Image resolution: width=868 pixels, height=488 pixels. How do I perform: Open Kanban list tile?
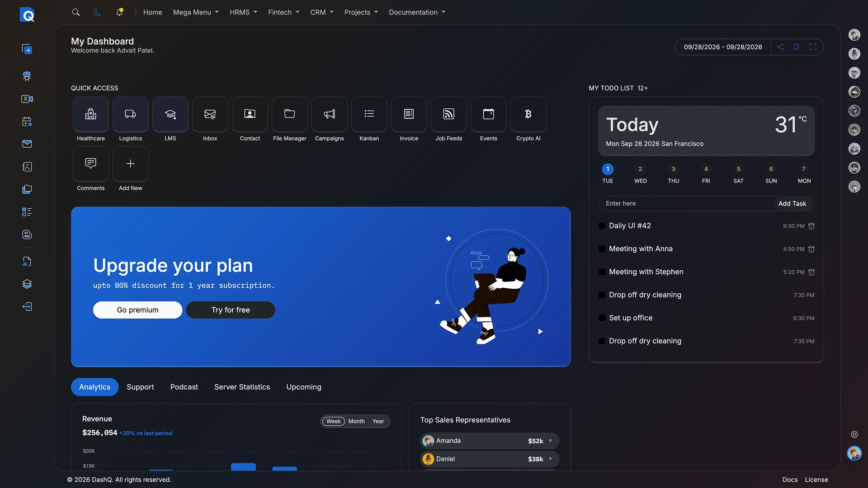point(369,114)
